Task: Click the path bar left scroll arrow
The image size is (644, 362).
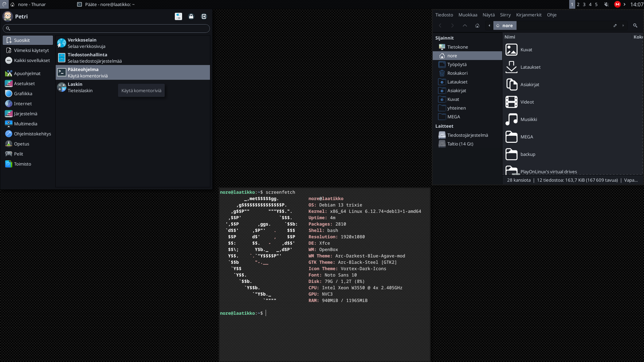Action: pos(490,26)
